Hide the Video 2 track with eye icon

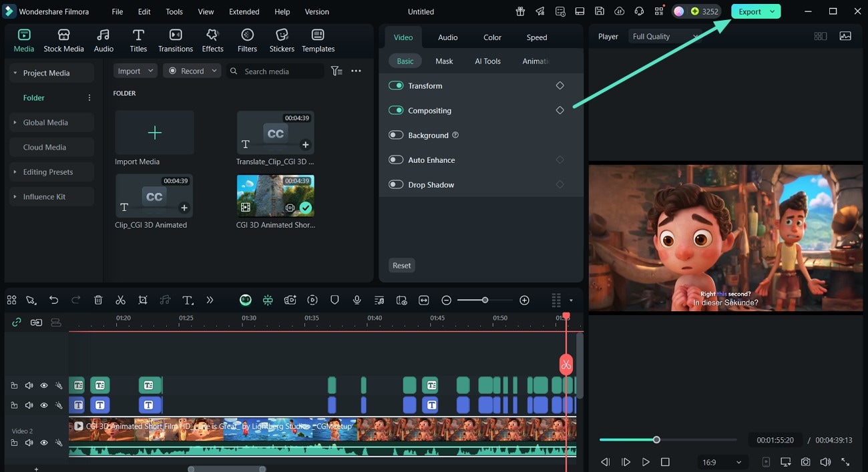(44, 443)
